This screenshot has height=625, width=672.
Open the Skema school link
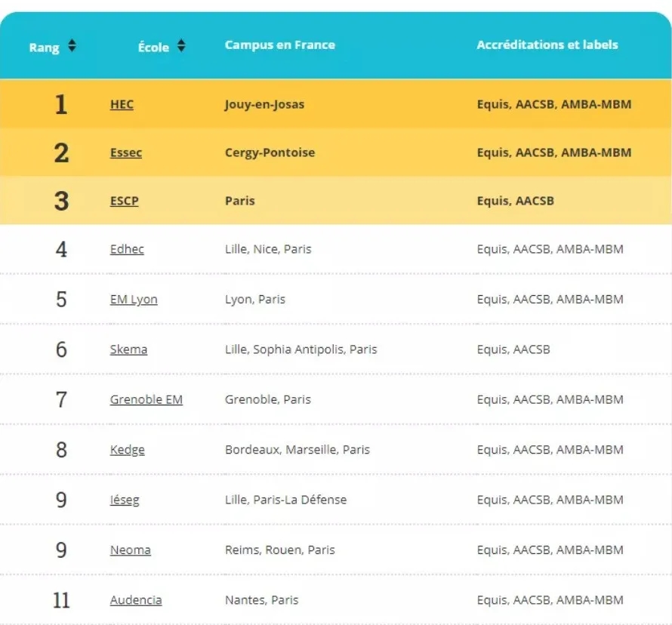[x=128, y=349]
